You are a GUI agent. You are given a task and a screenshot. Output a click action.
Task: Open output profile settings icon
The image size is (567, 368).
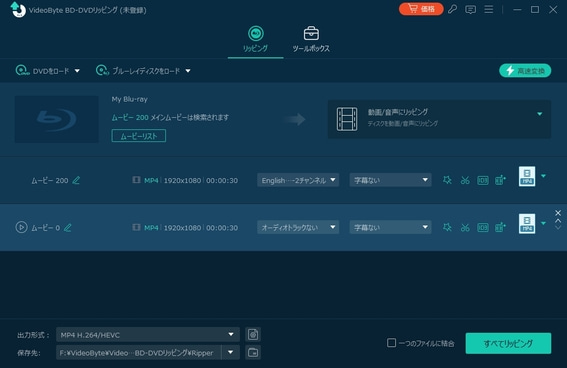[x=253, y=334]
